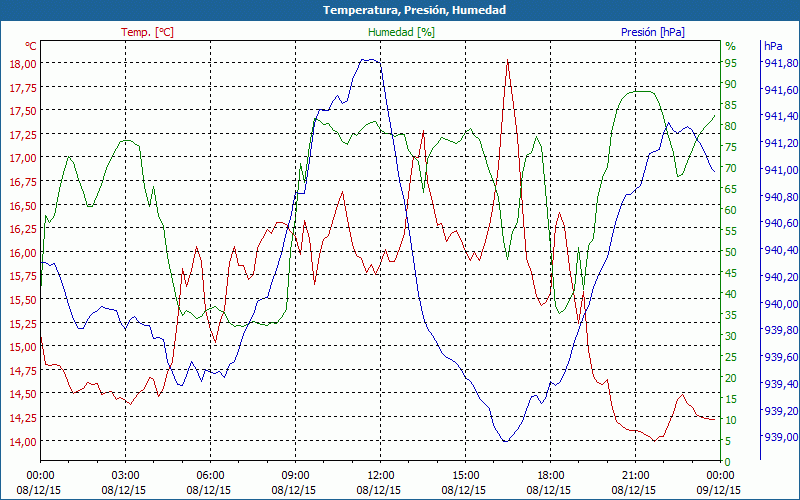Click the 17,00 temperature axis value
This screenshot has width=800, height=500.
click(x=23, y=158)
